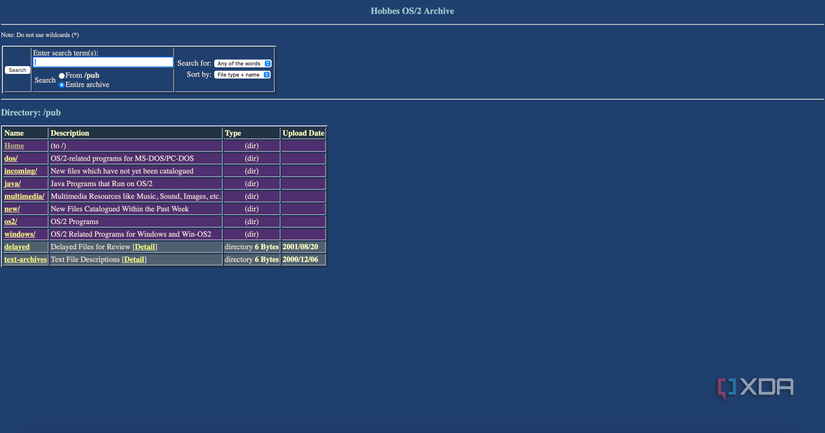Screen dimensions: 825x433
Task: Open the os2/ directory link
Action: (x=11, y=221)
